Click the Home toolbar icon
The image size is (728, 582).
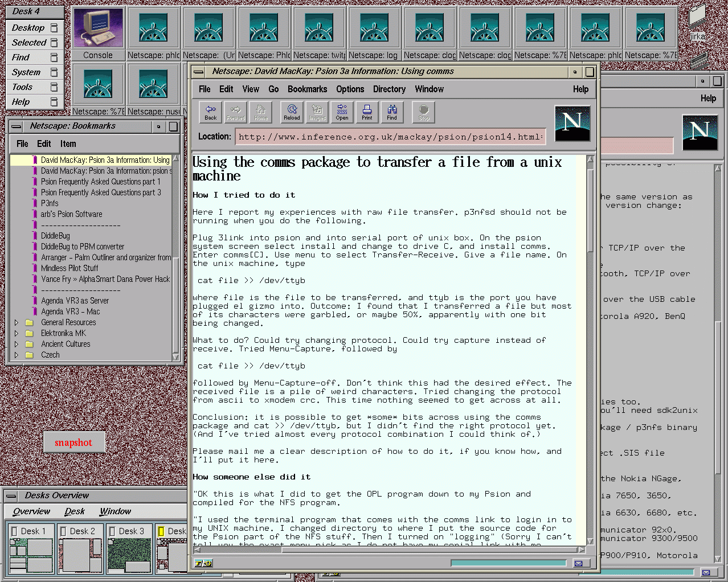[x=261, y=112]
